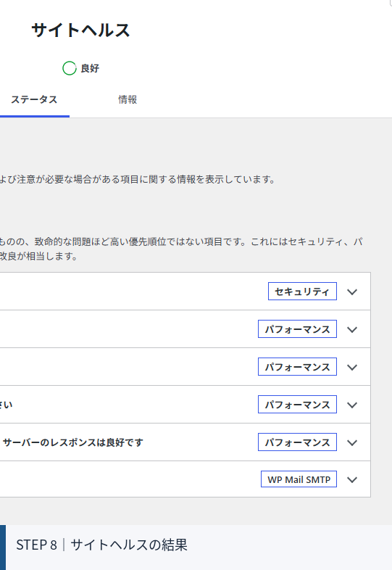This screenshot has width=392, height=570.
Task: Click the パフォーマンス badge in the row ending with さい
Action: [x=297, y=404]
